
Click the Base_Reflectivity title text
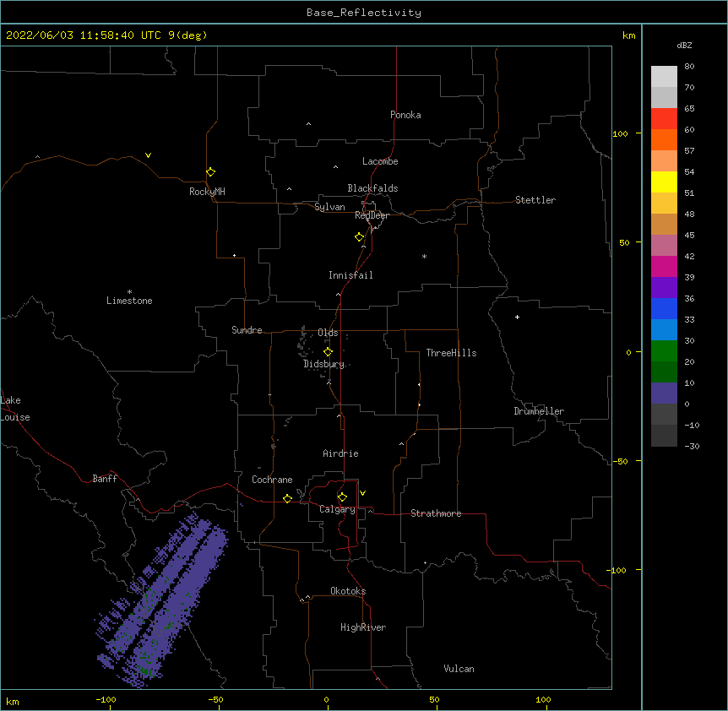pos(364,13)
